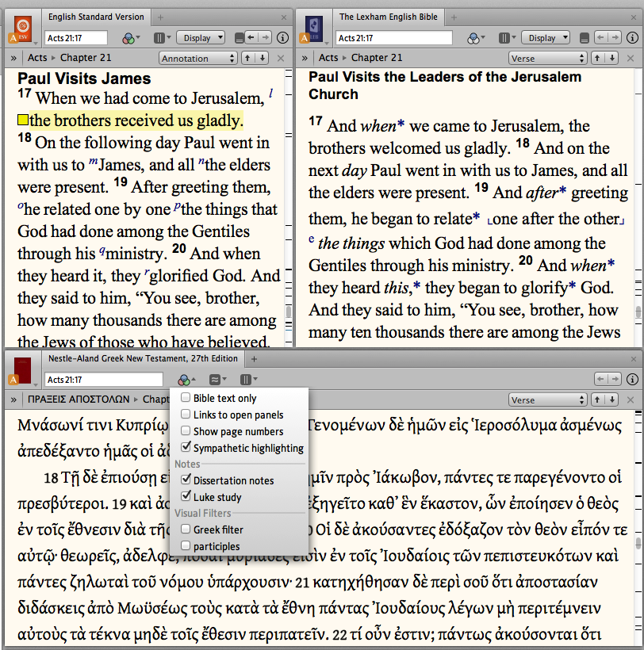644x650 pixels.
Task: Open visual filters menu in ESV panel
Action: pyautogui.click(x=131, y=38)
